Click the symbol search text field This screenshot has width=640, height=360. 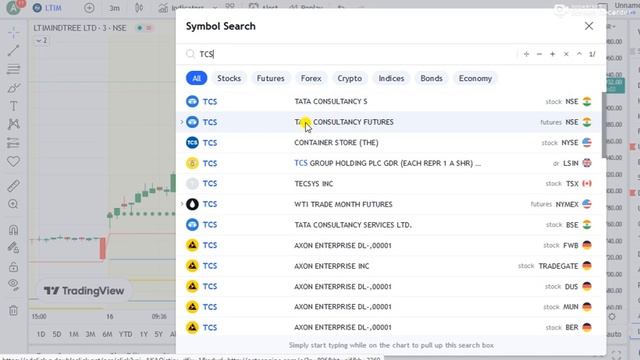351,54
